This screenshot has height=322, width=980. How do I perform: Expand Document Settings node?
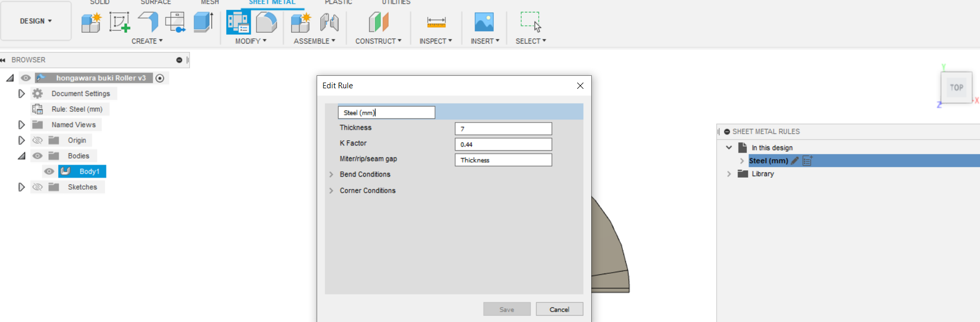[21, 93]
